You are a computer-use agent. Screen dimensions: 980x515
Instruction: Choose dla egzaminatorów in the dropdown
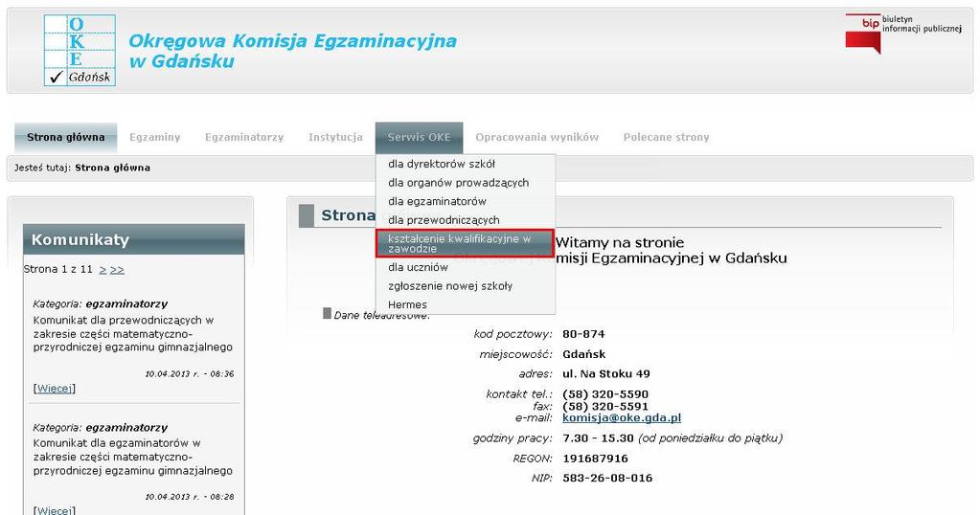point(465,202)
